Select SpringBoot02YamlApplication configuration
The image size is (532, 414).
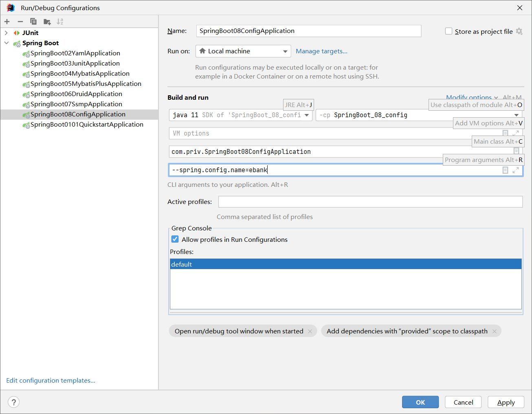[75, 53]
